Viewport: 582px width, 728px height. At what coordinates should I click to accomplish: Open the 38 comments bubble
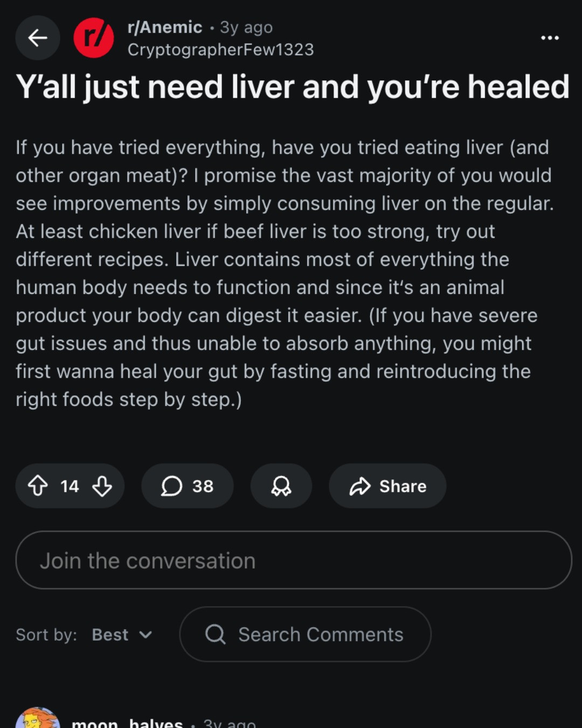point(188,485)
